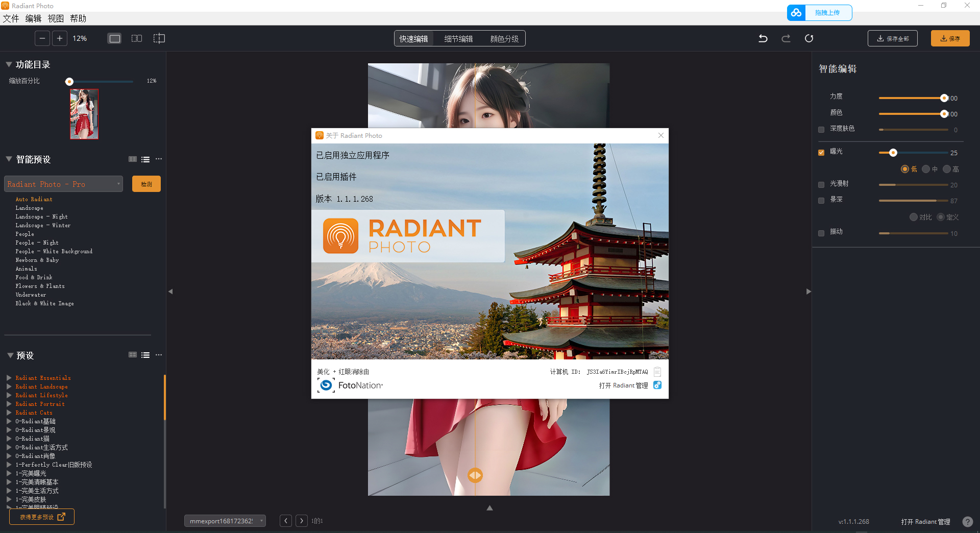The height and width of the screenshot is (533, 980).
Task: Expand Radiant Portrait preset group
Action: [x=9, y=404]
